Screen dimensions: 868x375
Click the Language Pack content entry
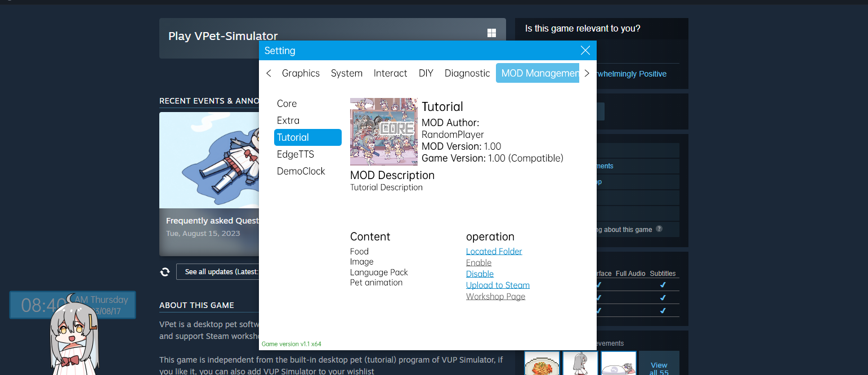[379, 272]
